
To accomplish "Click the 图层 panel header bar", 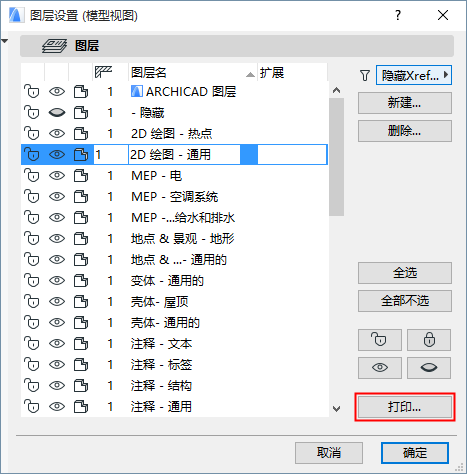I will tap(237, 46).
